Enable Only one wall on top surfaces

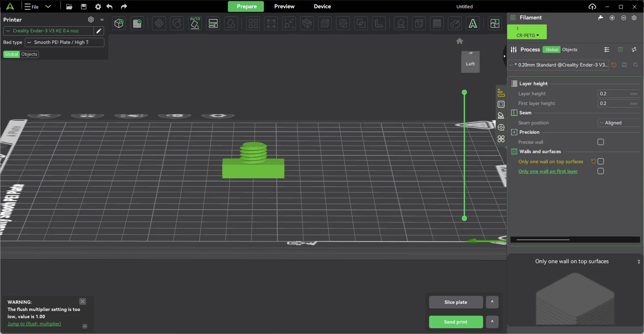(x=600, y=161)
